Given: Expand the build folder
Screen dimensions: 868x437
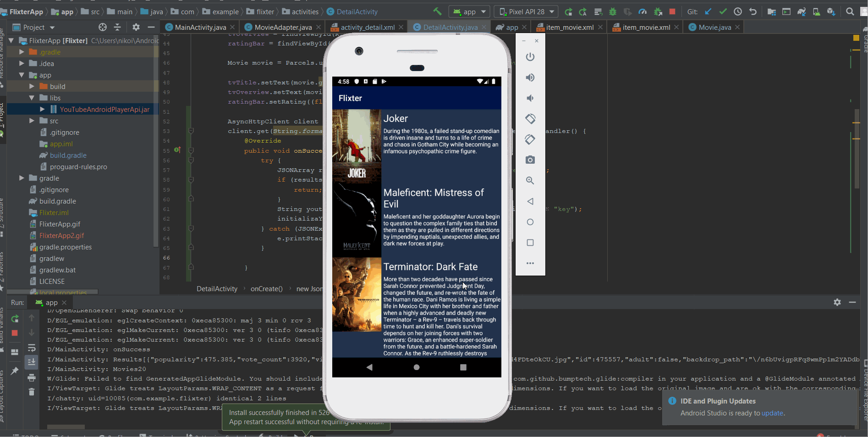Looking at the screenshot, I should pos(32,86).
